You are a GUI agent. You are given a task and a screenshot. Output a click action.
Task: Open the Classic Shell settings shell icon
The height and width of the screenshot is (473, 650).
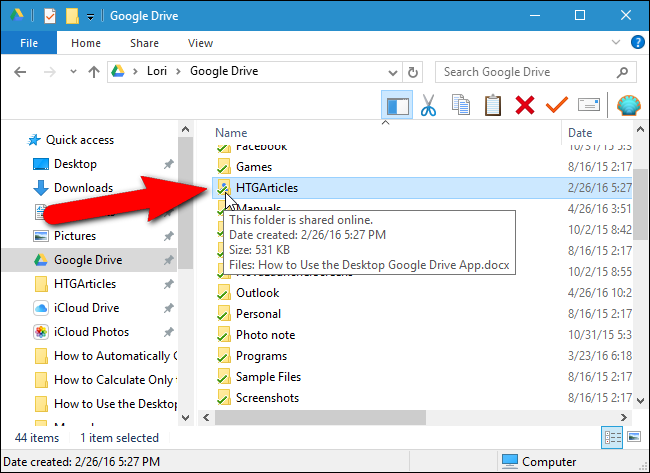[628, 105]
